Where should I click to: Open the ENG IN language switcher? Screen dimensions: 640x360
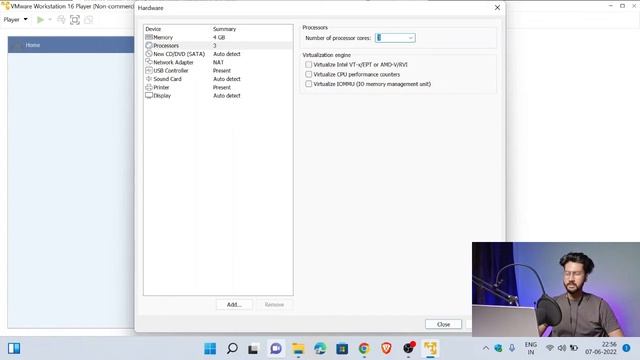coord(531,348)
